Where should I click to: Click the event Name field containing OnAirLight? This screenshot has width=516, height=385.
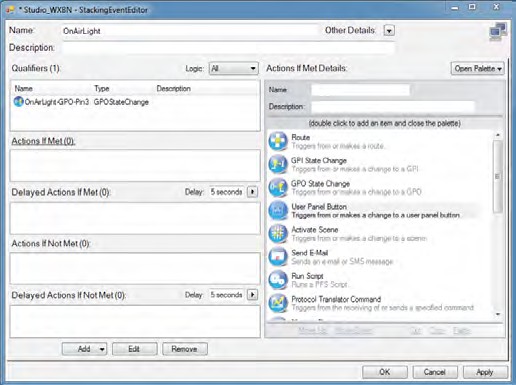(x=189, y=31)
